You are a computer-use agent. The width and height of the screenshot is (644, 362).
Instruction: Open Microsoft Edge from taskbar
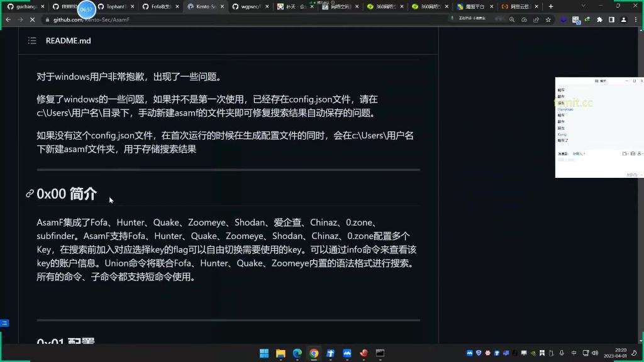297,353
